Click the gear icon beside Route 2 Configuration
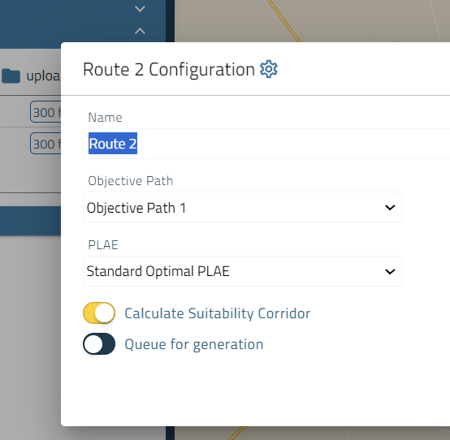This screenshot has height=440, width=450. [x=269, y=69]
